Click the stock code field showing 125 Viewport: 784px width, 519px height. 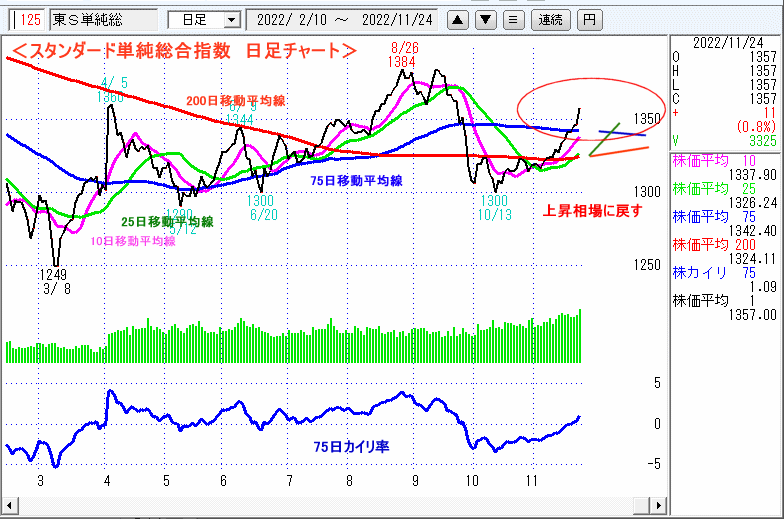pyautogui.click(x=28, y=19)
